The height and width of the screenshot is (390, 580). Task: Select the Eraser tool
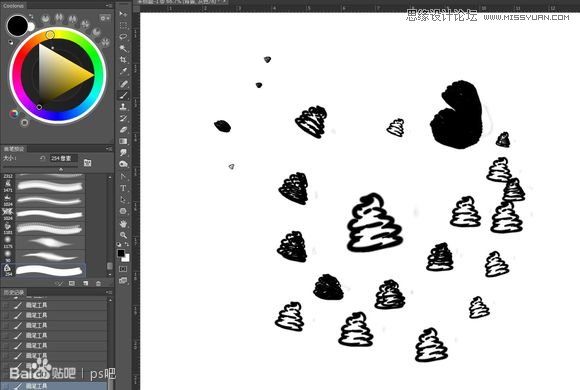(x=123, y=130)
